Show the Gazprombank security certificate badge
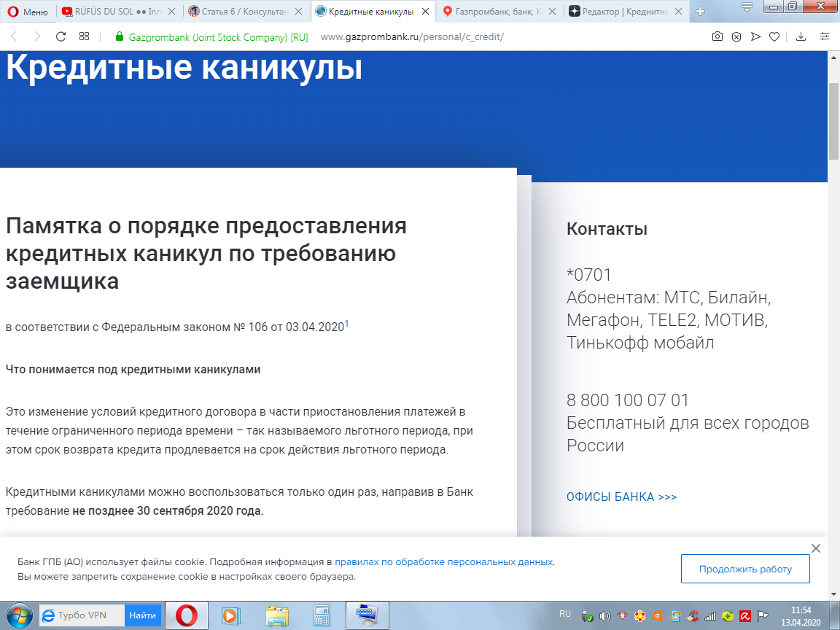This screenshot has height=630, width=840. click(x=211, y=37)
